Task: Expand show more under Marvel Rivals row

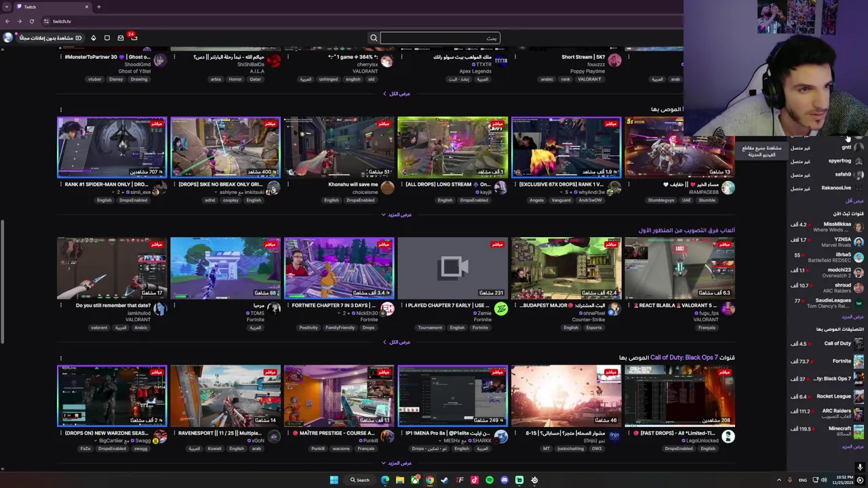Action: (397, 215)
